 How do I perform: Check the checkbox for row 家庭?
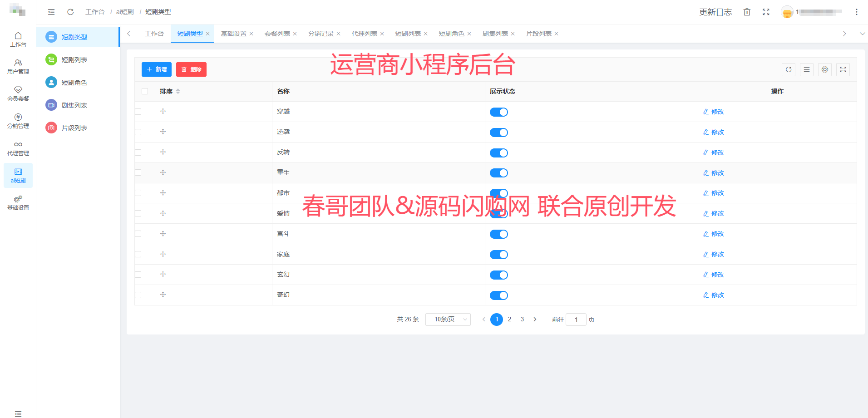[x=138, y=254]
